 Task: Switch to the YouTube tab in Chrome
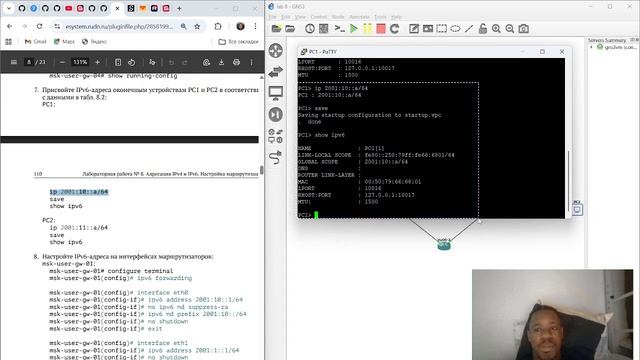[69, 8]
